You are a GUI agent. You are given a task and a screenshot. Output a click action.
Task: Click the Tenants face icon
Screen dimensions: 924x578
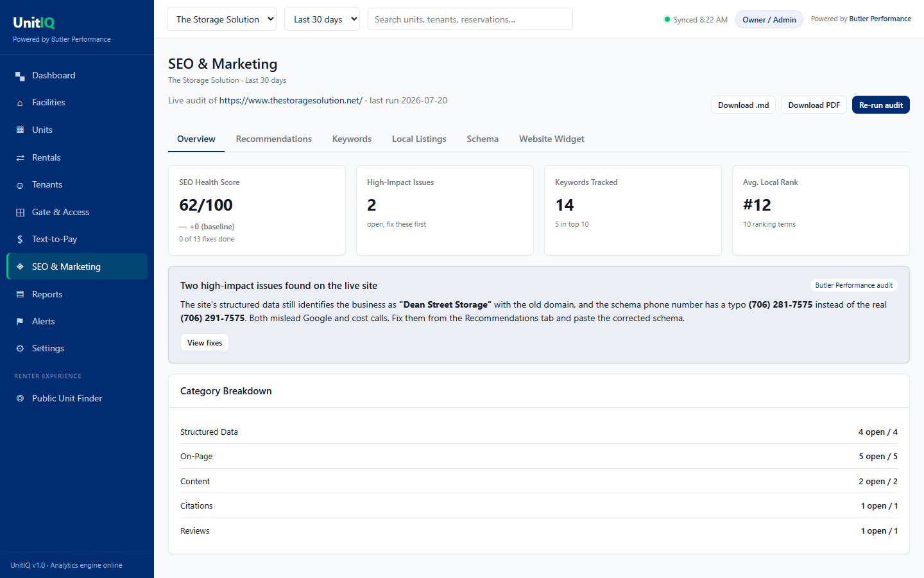pyautogui.click(x=20, y=185)
